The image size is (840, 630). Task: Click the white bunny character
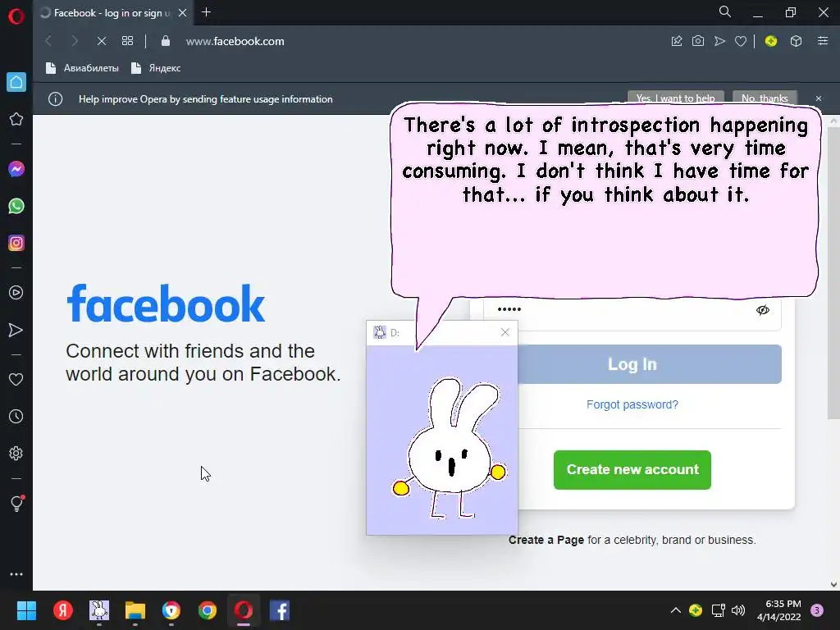pyautogui.click(x=450, y=449)
